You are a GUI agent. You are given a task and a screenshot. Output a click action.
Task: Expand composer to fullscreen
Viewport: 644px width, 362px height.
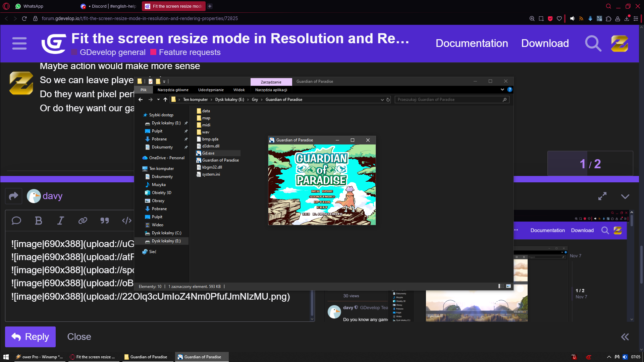coord(602,196)
